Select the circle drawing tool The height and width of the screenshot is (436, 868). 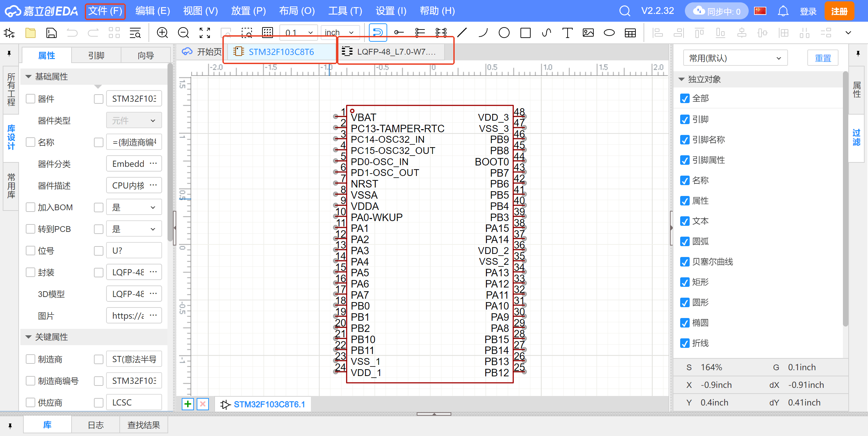click(504, 33)
